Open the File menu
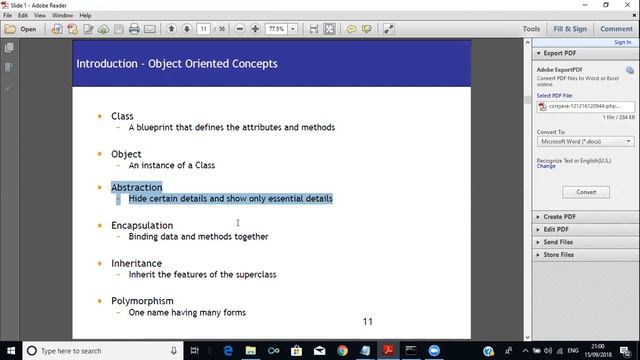The image size is (640, 360). click(7, 16)
